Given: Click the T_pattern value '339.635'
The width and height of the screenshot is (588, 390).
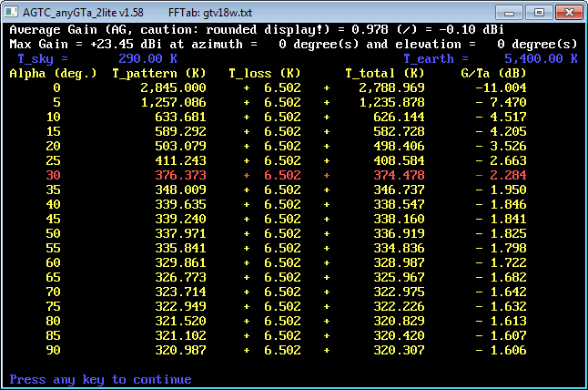Looking at the screenshot, I should tap(180, 205).
